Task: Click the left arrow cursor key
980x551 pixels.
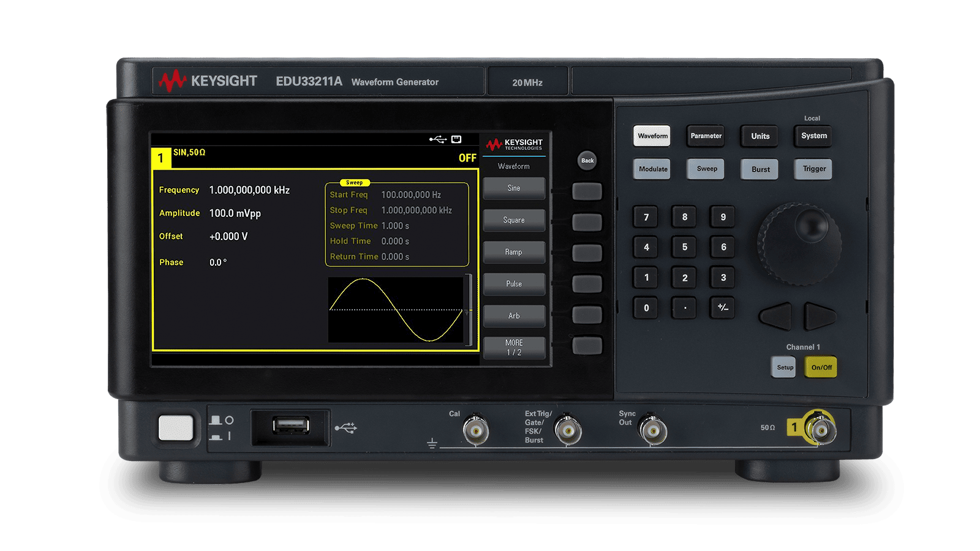Action: tap(775, 317)
